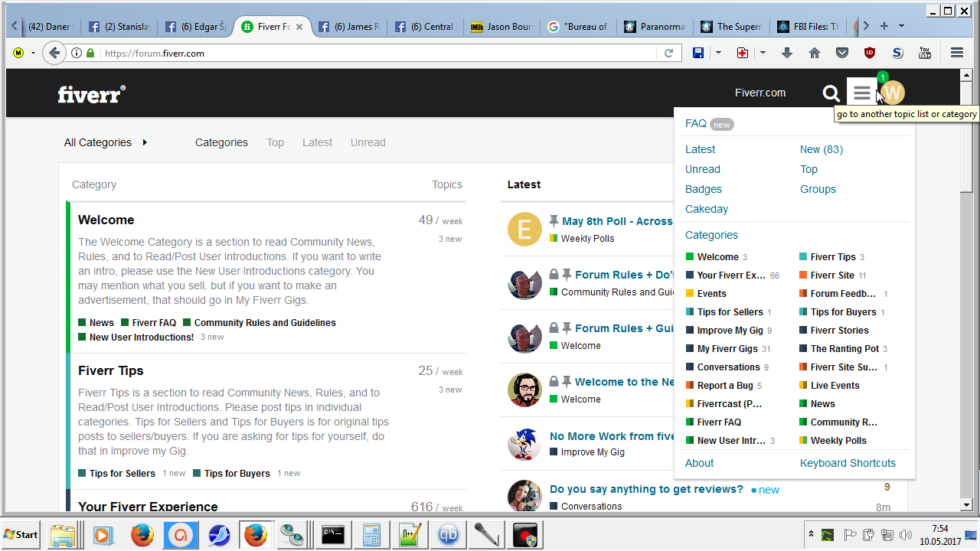
Task: List all tabs dropdown arrow
Action: pos(901,26)
